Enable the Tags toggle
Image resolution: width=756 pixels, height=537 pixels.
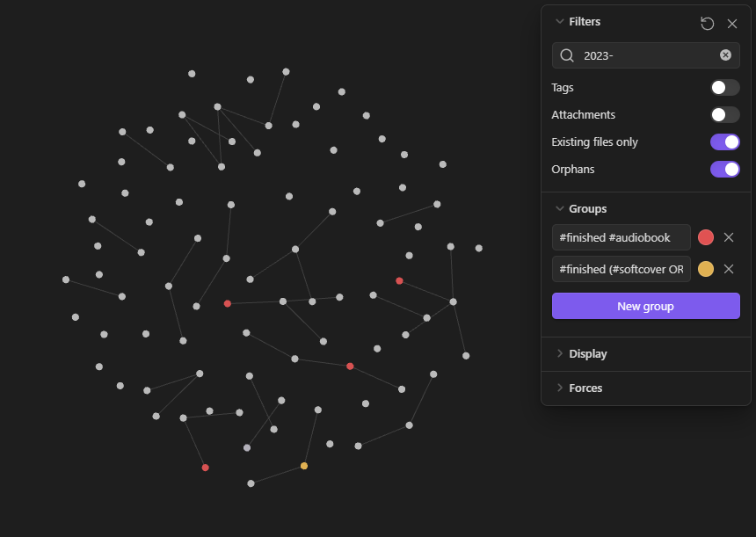pos(724,87)
